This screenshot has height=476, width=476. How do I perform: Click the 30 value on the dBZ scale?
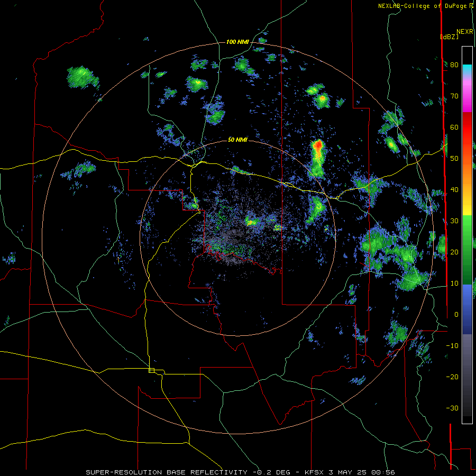(x=454, y=221)
